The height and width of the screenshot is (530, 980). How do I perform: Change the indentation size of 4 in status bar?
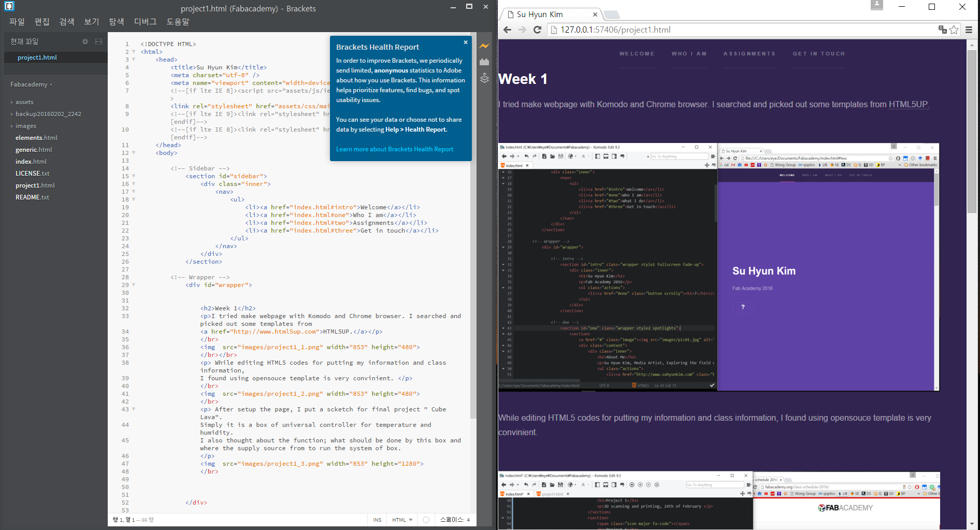(x=468, y=520)
